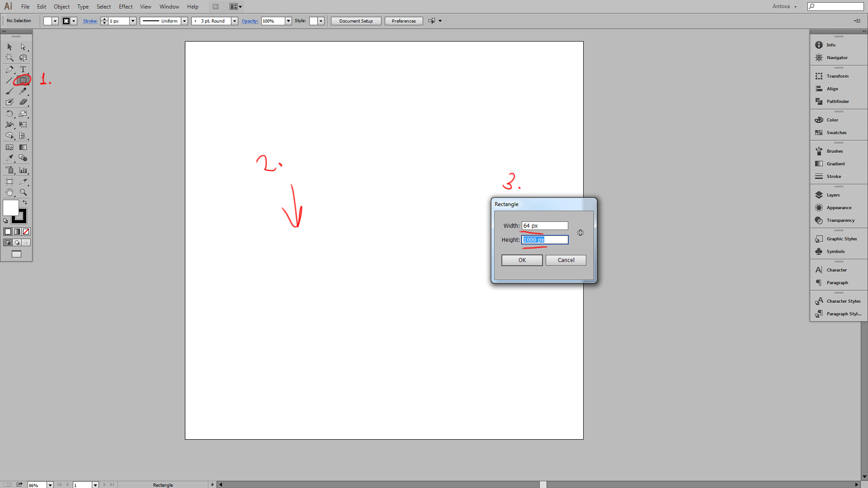Select the Rectangle tool
This screenshot has width=868, height=488.
pyautogui.click(x=23, y=80)
